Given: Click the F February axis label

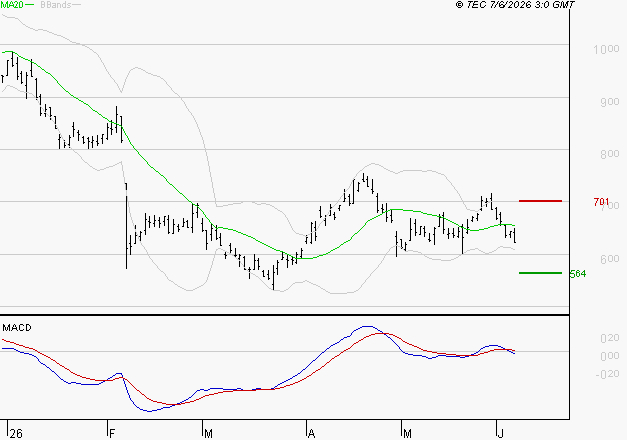Looking at the screenshot, I should click(112, 434).
